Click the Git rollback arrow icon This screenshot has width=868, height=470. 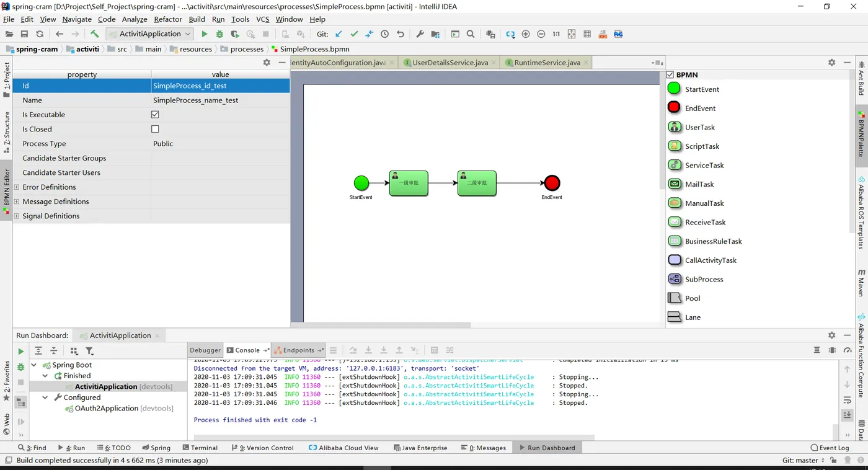(401, 34)
